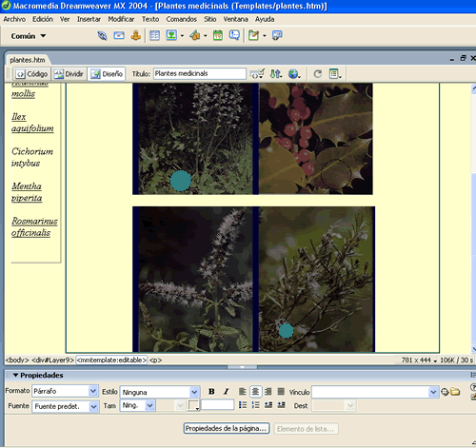
Task: Open the browser check errors icon
Action: click(257, 74)
